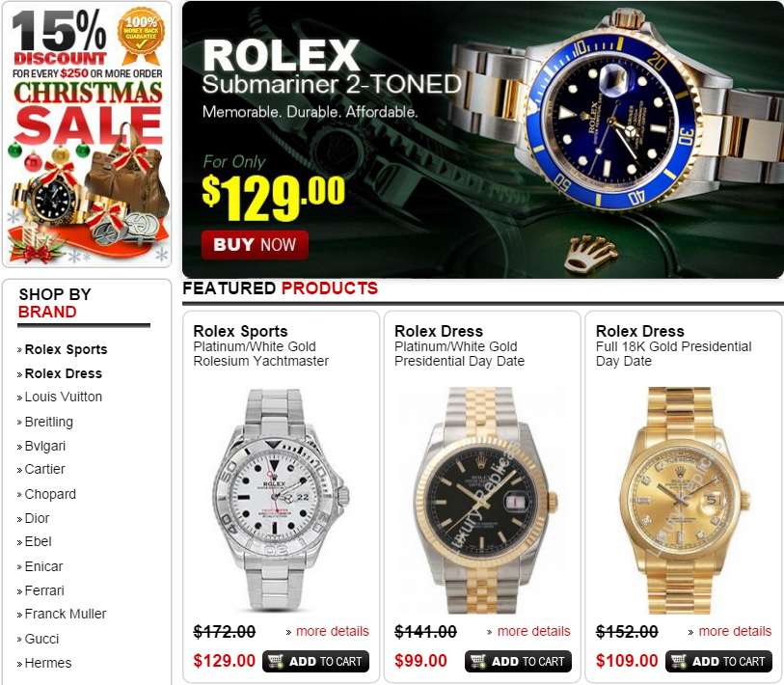Open the Cartier brand page
The height and width of the screenshot is (685, 784).
[44, 469]
